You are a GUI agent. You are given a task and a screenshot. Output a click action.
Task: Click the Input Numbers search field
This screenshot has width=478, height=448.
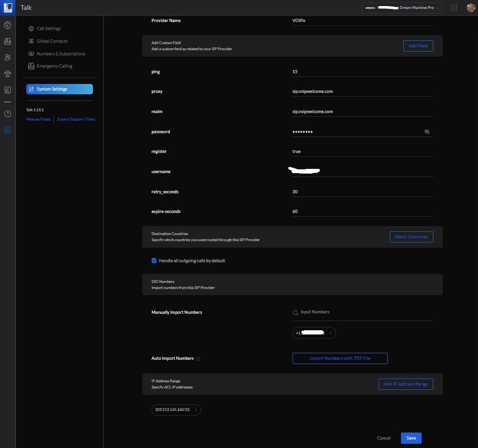pos(362,312)
